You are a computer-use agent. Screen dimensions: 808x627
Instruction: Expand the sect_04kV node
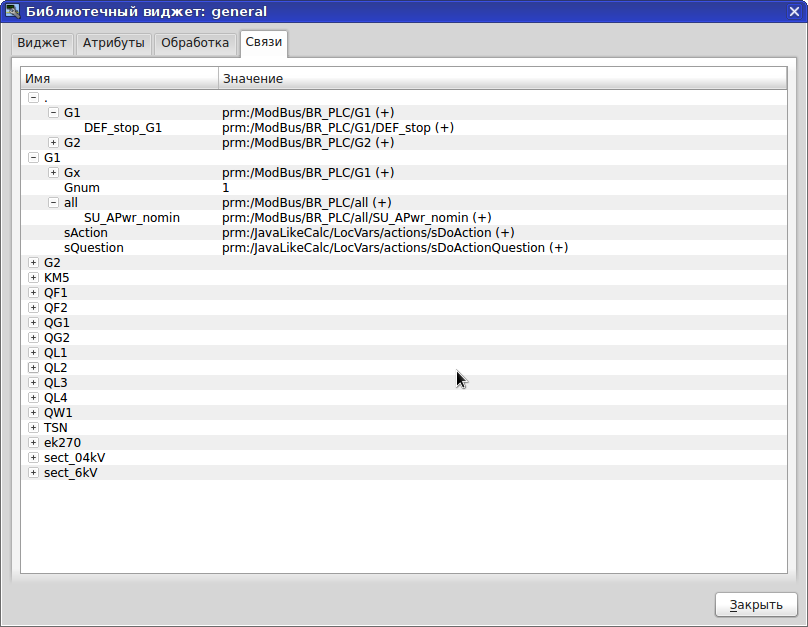click(33, 457)
